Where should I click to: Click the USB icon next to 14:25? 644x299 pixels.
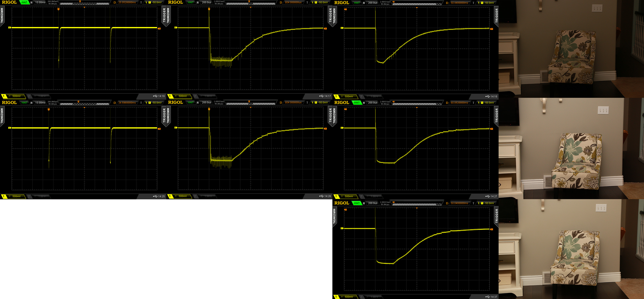(x=155, y=196)
